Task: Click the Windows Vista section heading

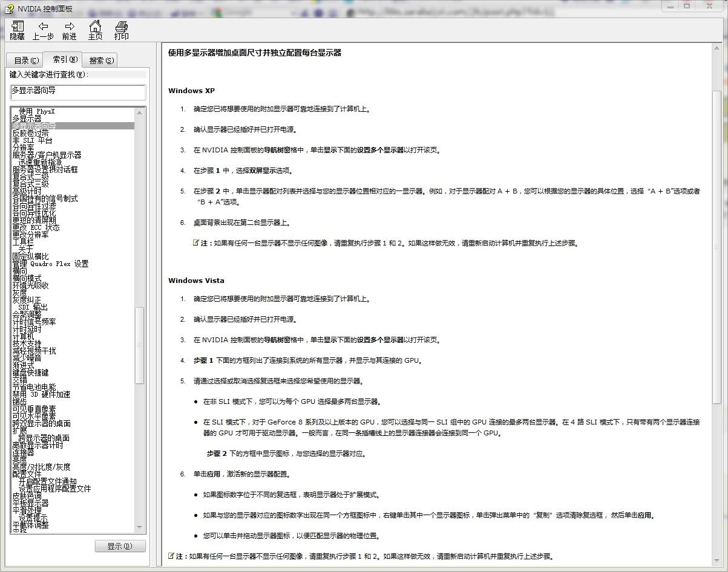Action: point(196,281)
